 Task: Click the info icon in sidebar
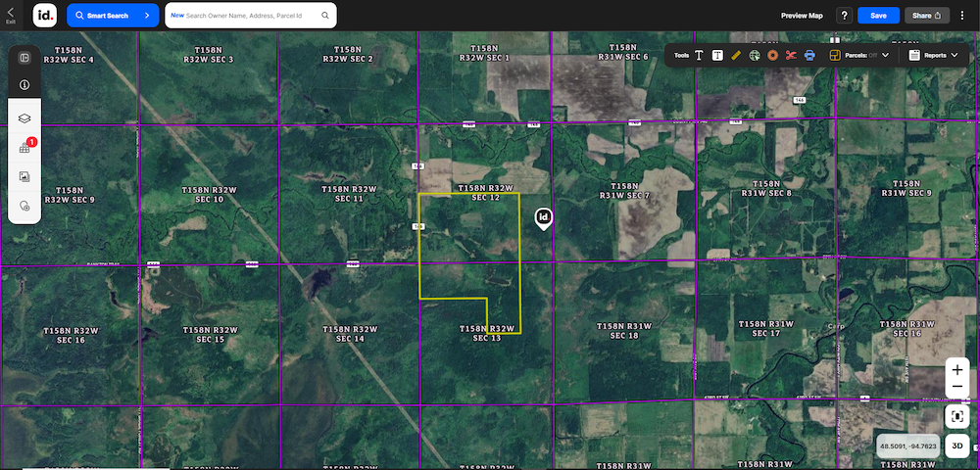coord(24,85)
